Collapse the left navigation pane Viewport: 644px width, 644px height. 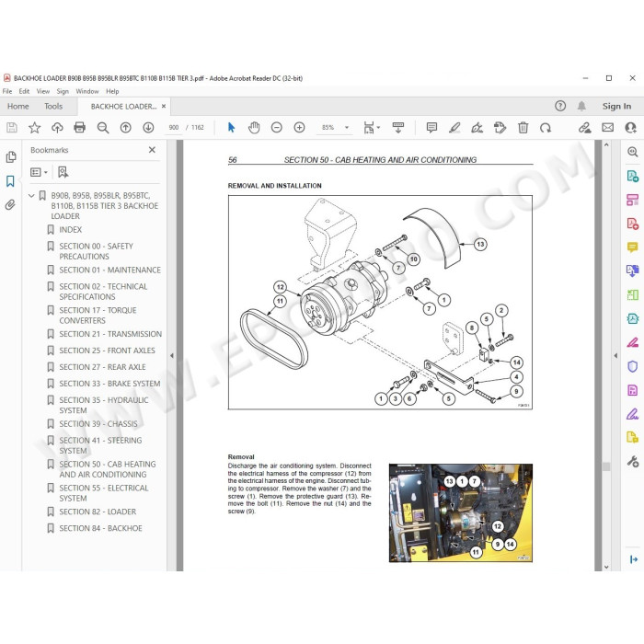pyautogui.click(x=172, y=355)
